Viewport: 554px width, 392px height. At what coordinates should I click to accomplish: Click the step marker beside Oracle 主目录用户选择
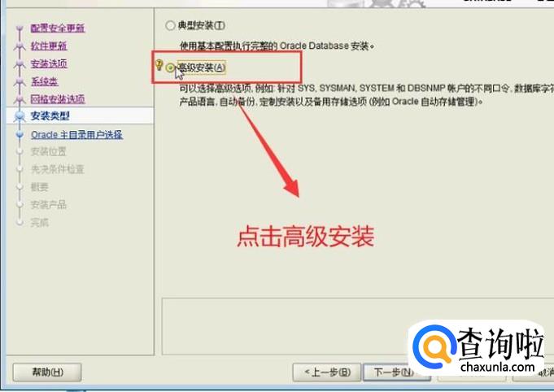click(20, 134)
